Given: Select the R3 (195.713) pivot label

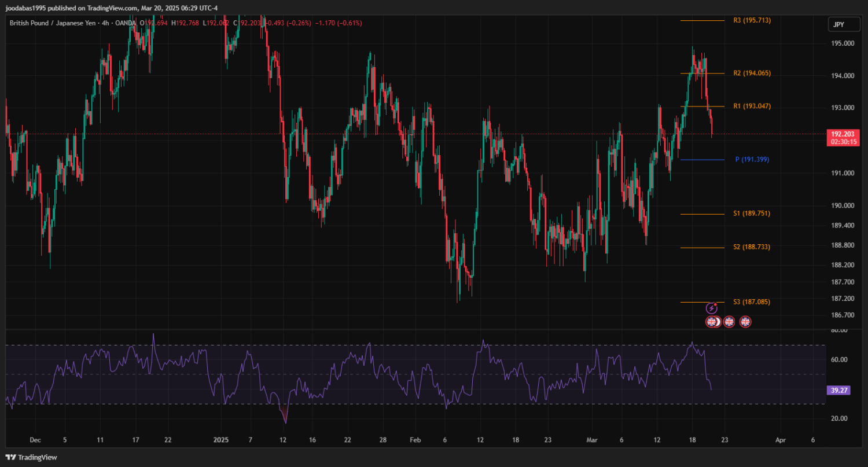Looking at the screenshot, I should pyautogui.click(x=752, y=20).
